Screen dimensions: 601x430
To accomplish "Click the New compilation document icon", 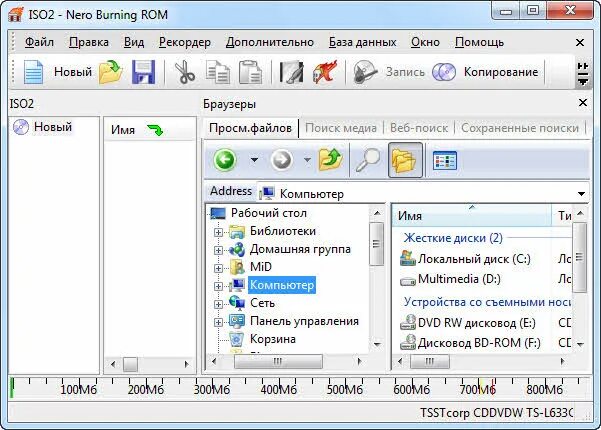I will [x=33, y=72].
